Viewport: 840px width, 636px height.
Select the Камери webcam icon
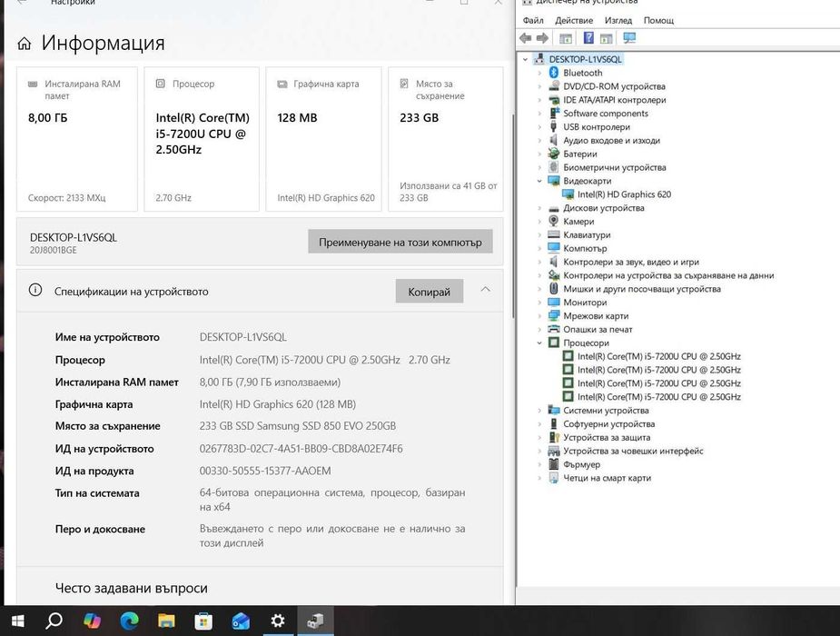pyautogui.click(x=554, y=222)
